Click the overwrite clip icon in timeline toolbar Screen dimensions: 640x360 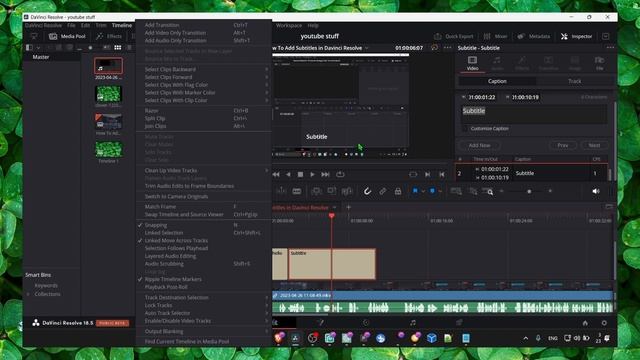pyautogui.click(x=331, y=191)
